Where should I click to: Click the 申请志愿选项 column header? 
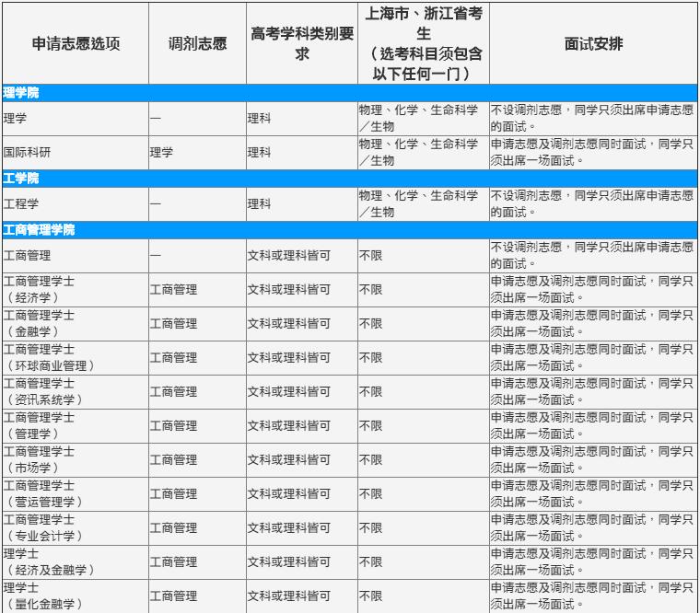coord(76,43)
